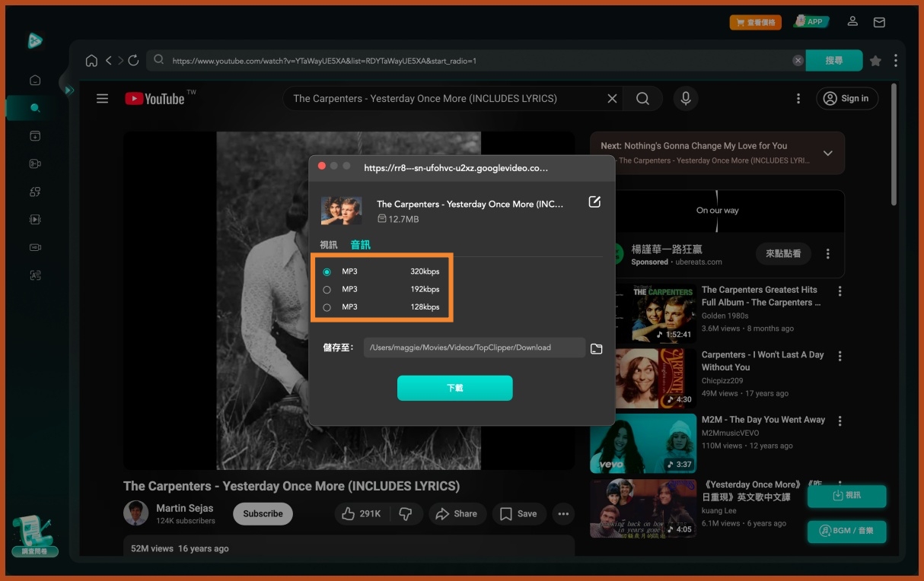Click the 下載 download button

tap(454, 388)
